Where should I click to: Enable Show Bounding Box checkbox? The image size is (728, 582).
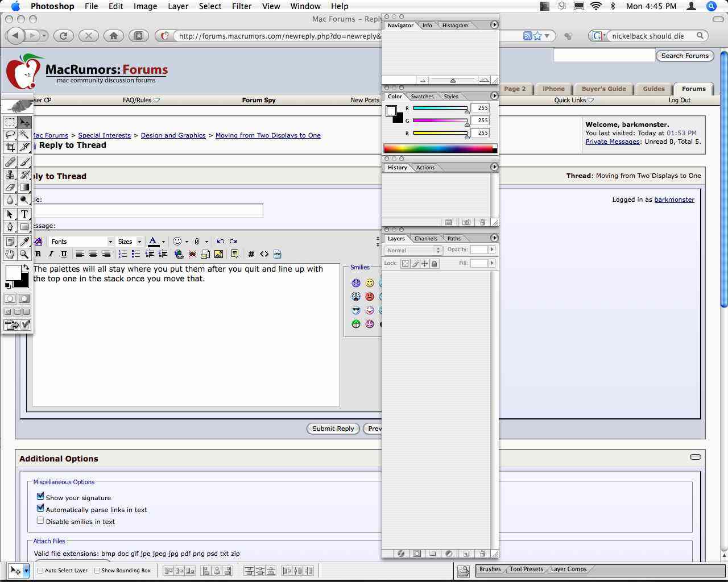coord(97,571)
